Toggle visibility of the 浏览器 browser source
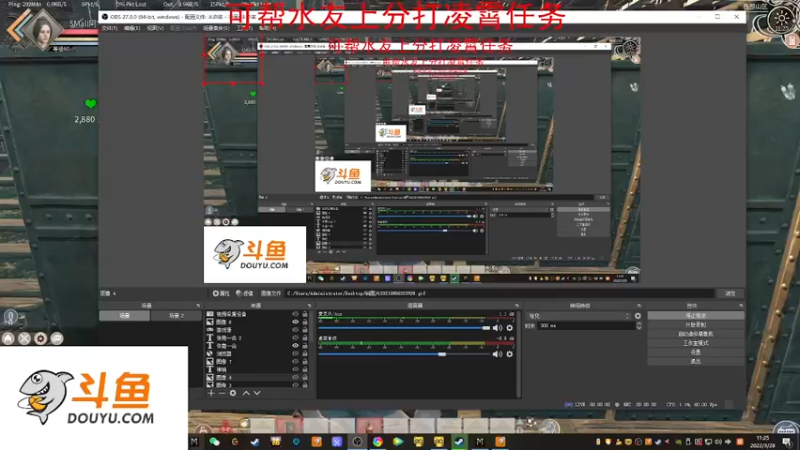Viewport: 800px width, 450px height. click(295, 353)
